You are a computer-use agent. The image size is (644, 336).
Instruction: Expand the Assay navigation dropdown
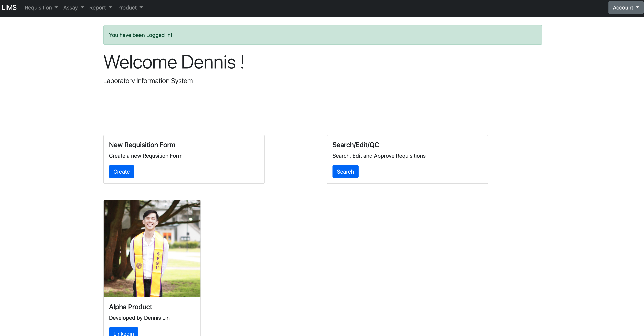73,7
